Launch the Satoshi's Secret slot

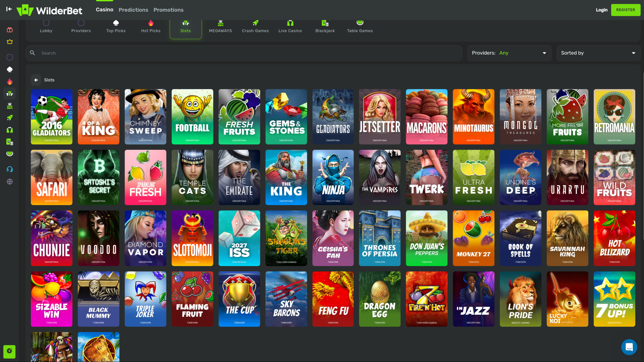[x=98, y=177]
